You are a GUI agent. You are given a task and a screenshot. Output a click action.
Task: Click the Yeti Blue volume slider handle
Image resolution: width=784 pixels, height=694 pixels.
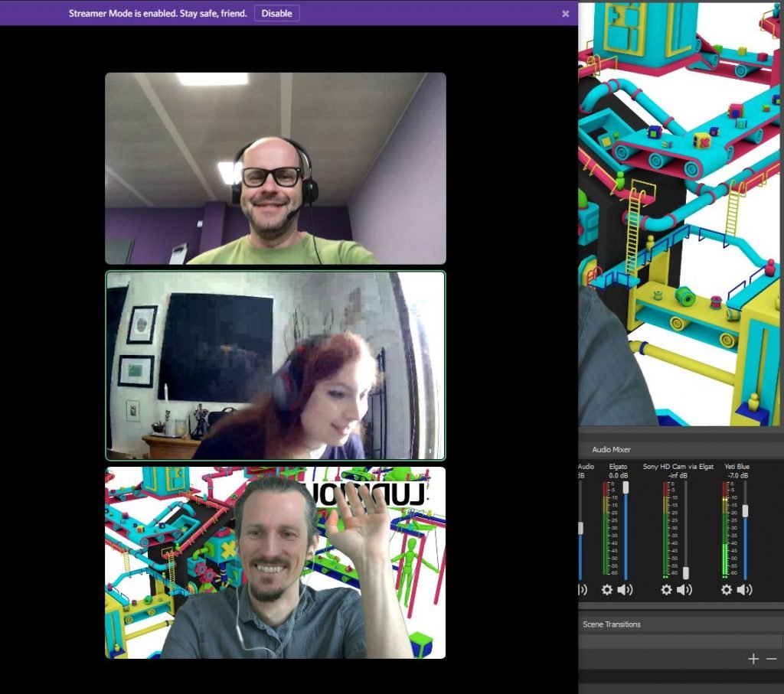(x=745, y=510)
